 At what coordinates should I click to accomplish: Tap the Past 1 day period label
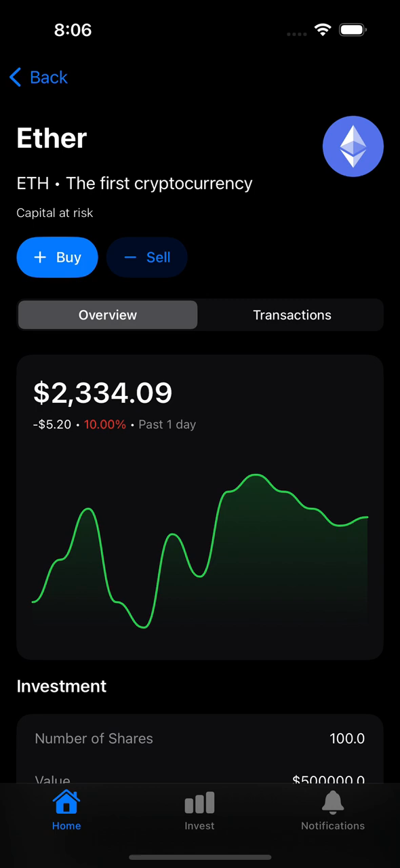point(167,425)
